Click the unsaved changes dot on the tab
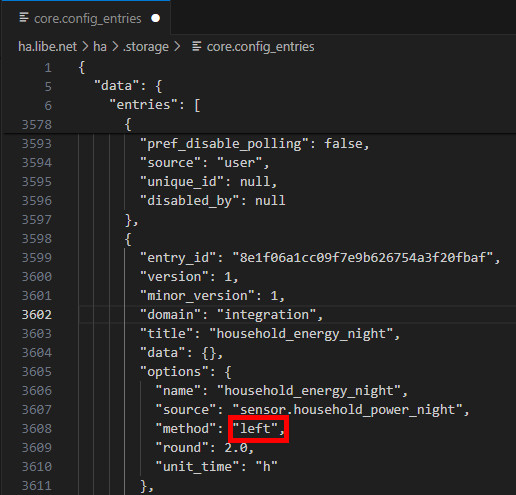 point(155,18)
